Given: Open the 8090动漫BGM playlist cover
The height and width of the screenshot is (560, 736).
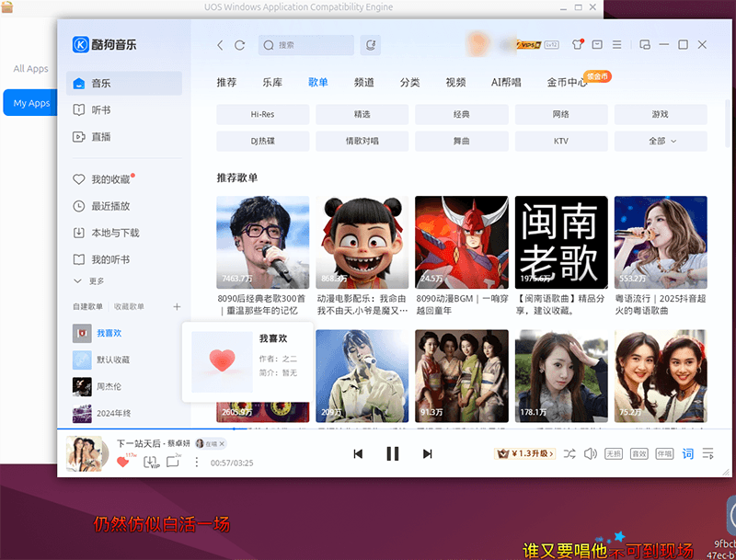Looking at the screenshot, I should [x=462, y=242].
